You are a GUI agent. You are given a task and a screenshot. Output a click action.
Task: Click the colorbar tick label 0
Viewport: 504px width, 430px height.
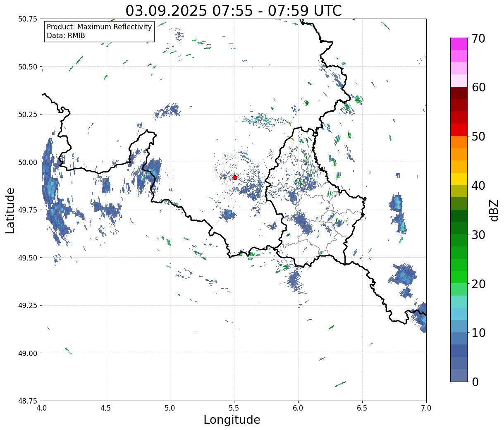[475, 382]
